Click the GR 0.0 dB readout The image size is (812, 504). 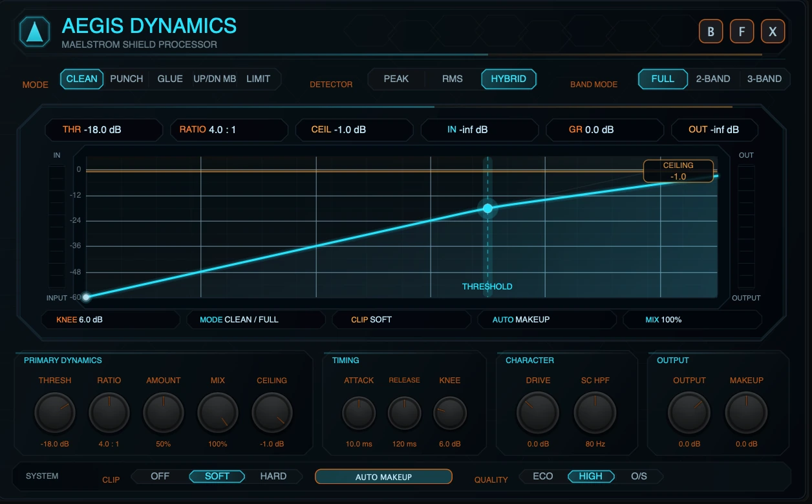(x=605, y=130)
